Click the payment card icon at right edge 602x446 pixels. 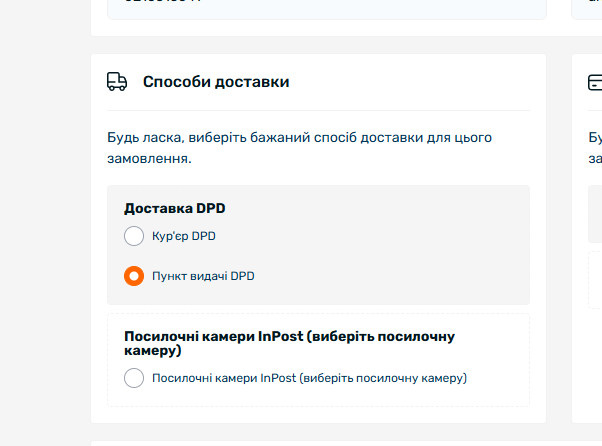(x=595, y=82)
